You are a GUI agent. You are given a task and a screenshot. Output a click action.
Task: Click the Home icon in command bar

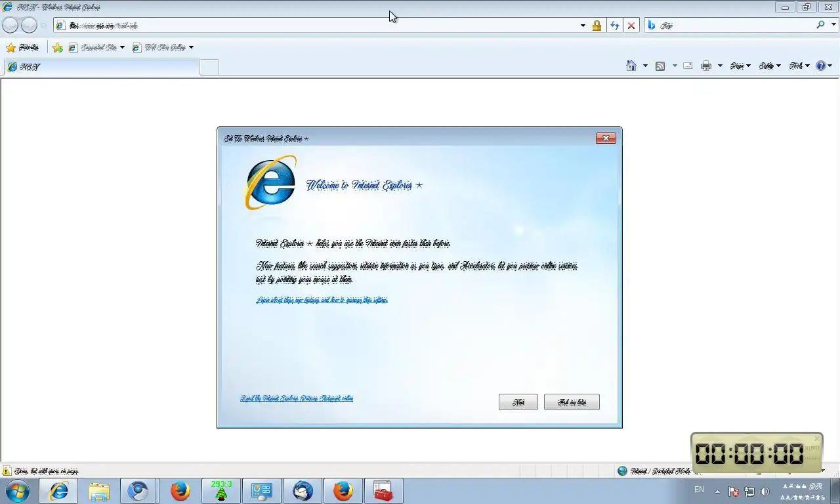point(631,66)
